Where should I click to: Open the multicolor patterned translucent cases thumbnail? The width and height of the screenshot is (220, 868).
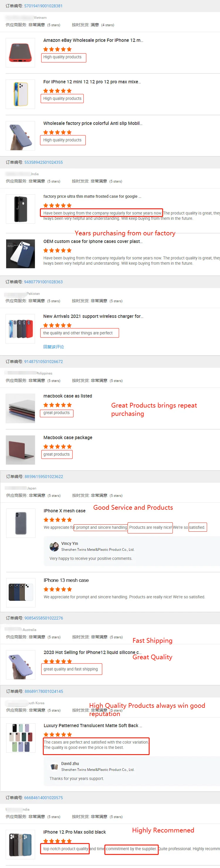[x=21, y=738]
